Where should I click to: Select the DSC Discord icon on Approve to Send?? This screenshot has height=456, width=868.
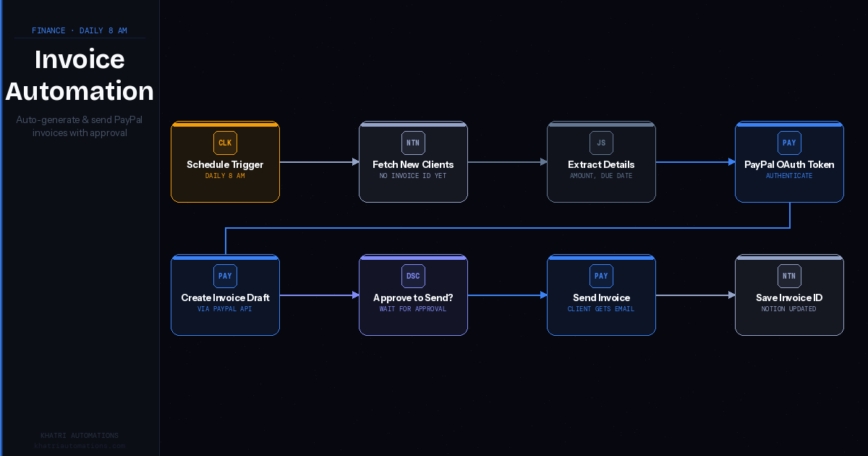[x=413, y=276]
